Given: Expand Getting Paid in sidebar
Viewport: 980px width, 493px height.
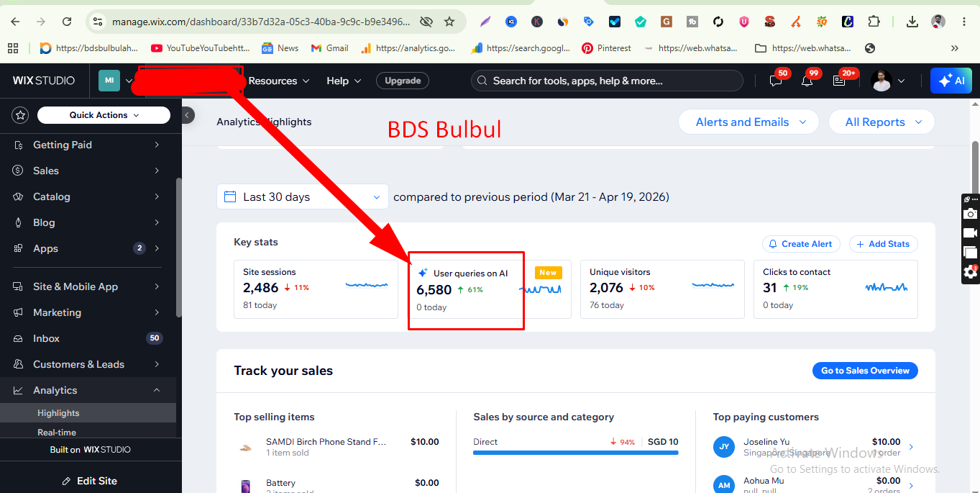Looking at the screenshot, I should coord(88,145).
